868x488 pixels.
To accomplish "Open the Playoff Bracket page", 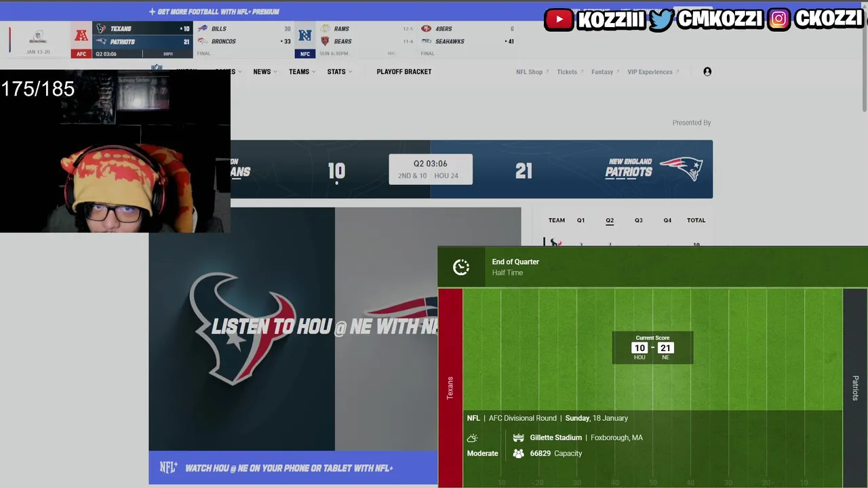I will pos(404,71).
